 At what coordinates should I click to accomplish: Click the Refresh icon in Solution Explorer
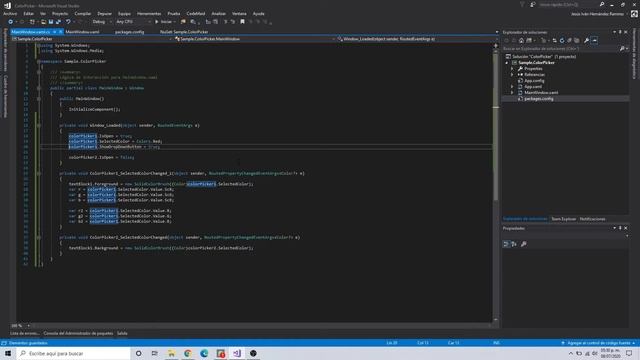[562, 40]
